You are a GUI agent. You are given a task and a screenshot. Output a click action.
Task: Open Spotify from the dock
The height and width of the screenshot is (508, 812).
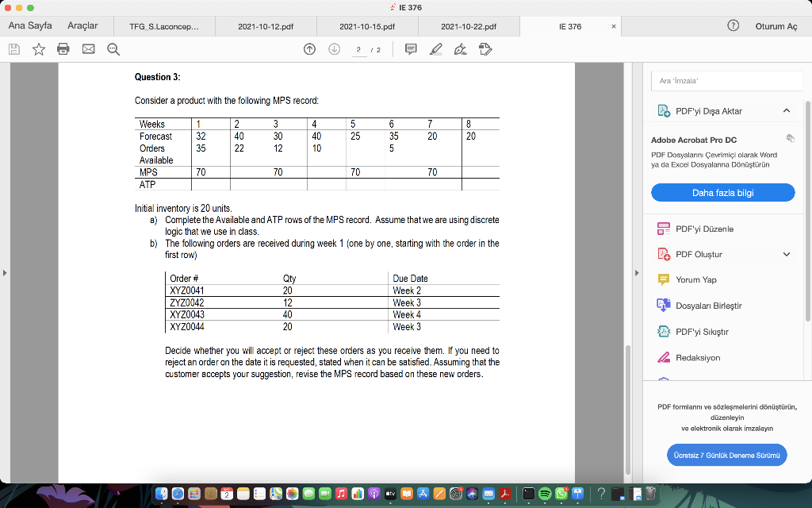tap(545, 494)
